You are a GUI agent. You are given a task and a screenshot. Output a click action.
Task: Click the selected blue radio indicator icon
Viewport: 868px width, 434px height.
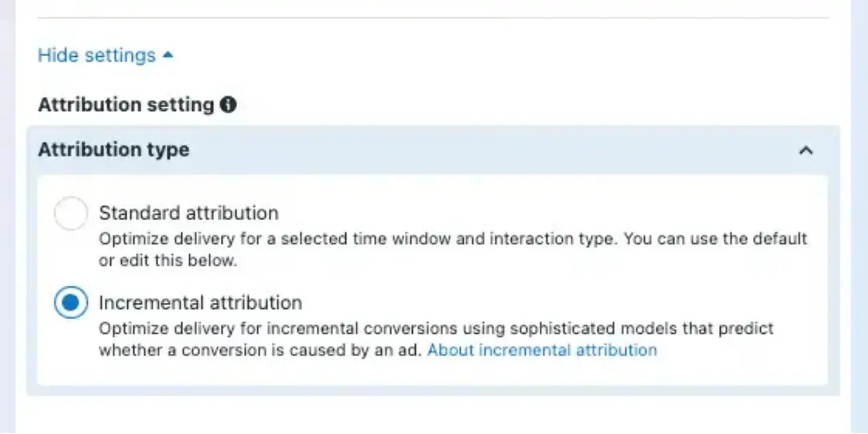pos(71,302)
